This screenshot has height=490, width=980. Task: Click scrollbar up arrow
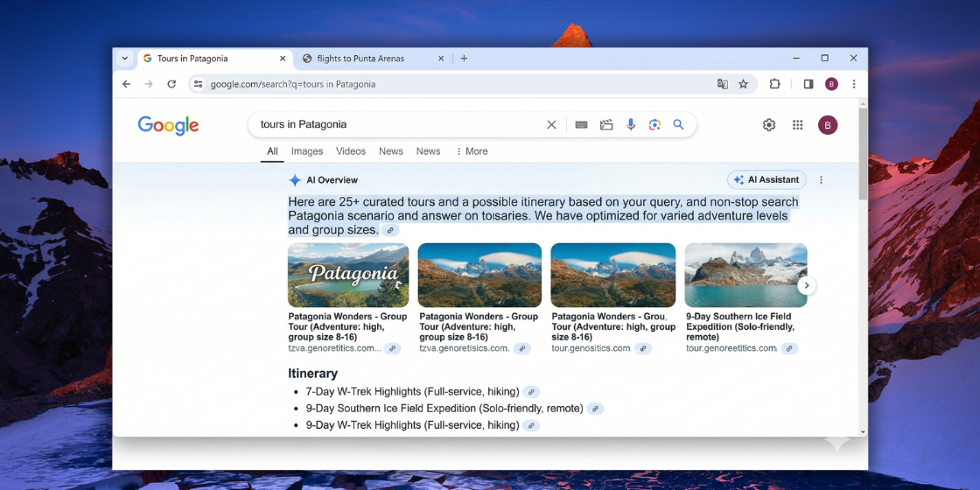[x=863, y=102]
